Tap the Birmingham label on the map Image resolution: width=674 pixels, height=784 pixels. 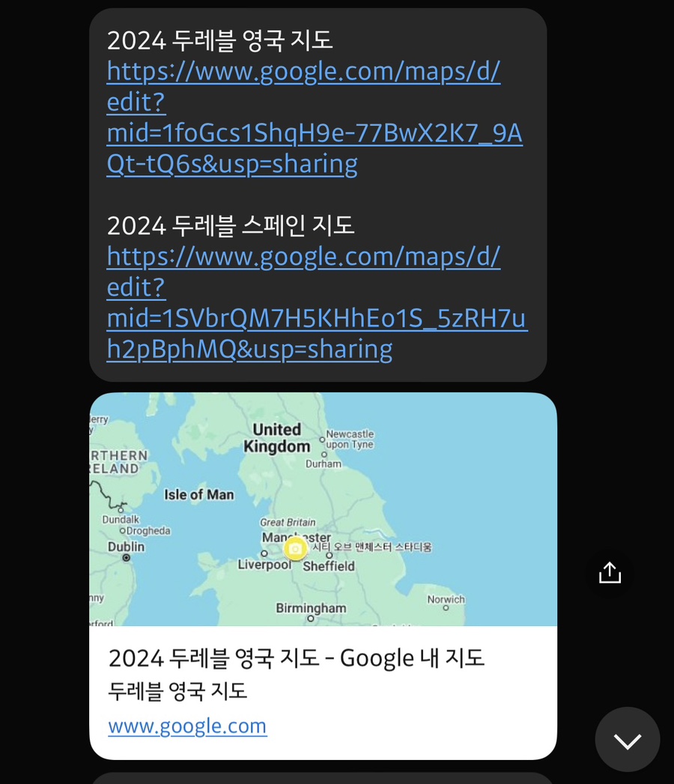click(x=311, y=608)
